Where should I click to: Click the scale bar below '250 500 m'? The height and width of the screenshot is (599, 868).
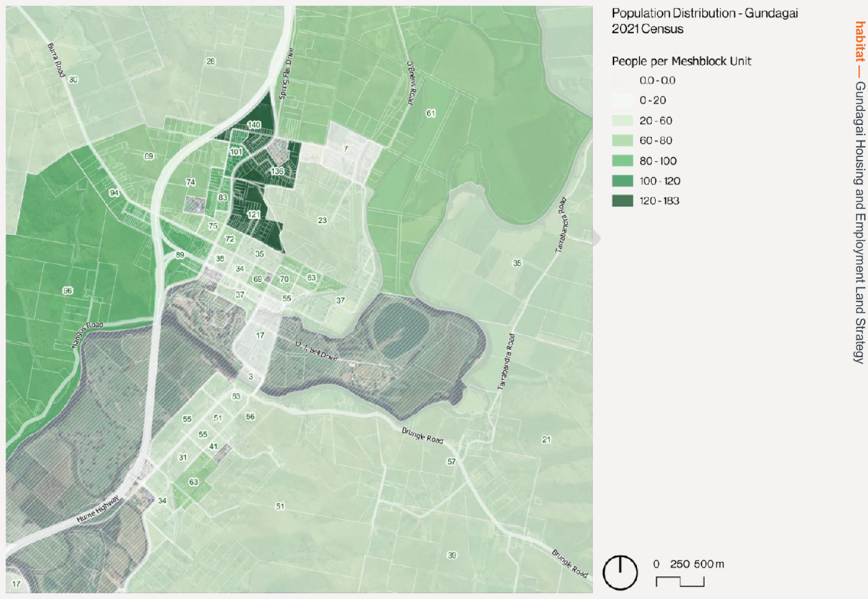point(680,581)
